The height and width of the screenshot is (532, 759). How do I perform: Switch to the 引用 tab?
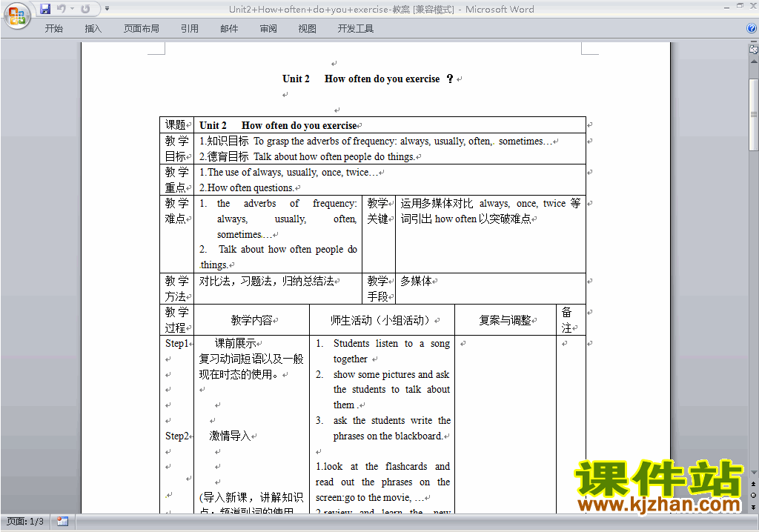(x=190, y=29)
